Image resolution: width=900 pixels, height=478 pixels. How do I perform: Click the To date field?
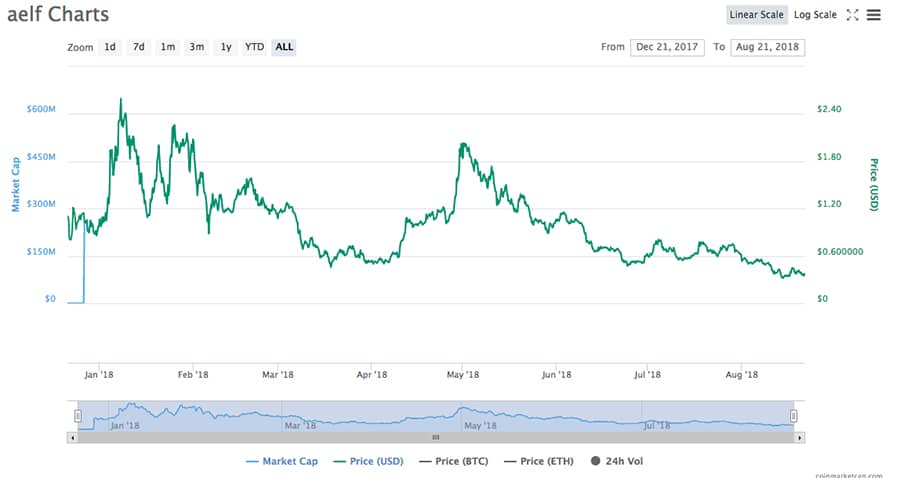point(767,47)
